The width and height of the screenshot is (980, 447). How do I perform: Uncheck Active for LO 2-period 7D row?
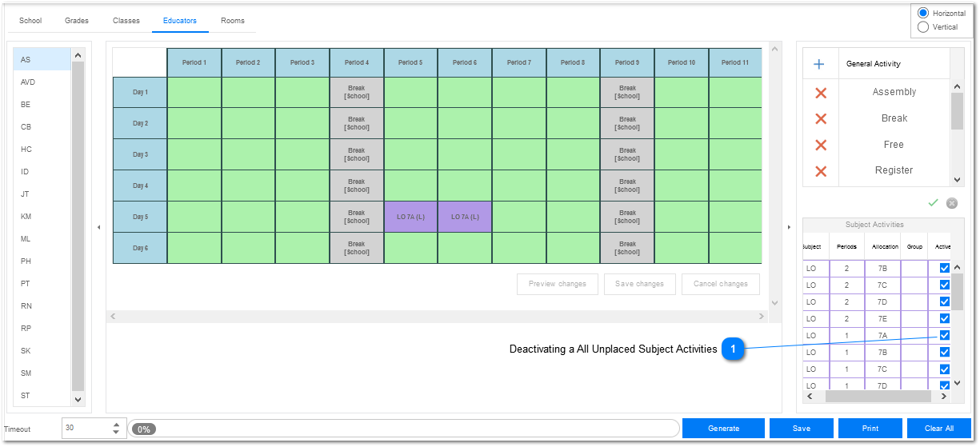945,301
